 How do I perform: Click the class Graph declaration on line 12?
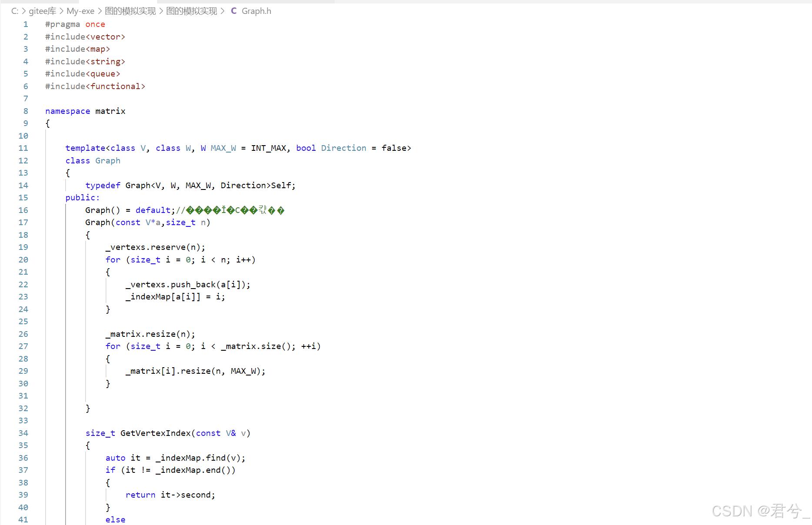(x=93, y=160)
